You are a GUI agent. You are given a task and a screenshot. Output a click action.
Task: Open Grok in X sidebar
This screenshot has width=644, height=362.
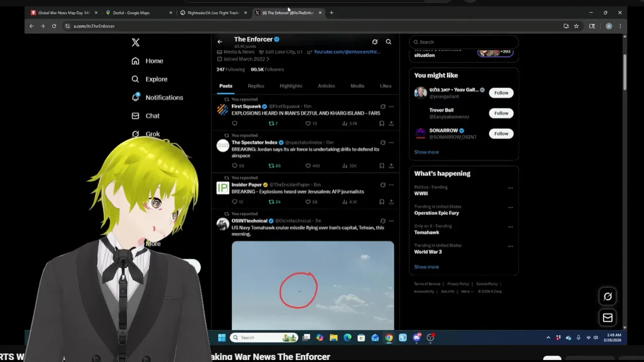[x=146, y=134]
